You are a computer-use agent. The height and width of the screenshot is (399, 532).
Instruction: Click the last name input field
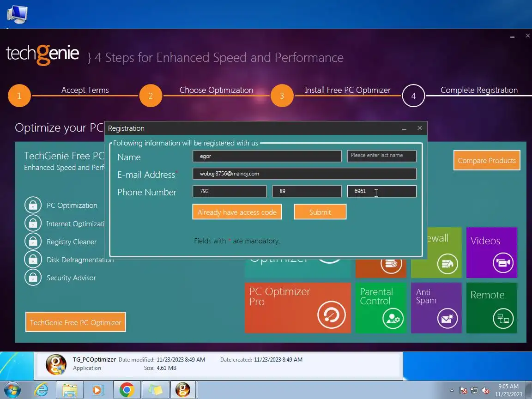pos(382,156)
